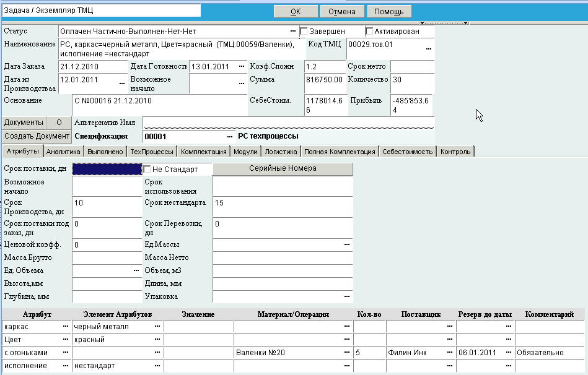This screenshot has height=375, width=588.
Task: Open the Статус field ellipsis selector
Action: point(293,31)
